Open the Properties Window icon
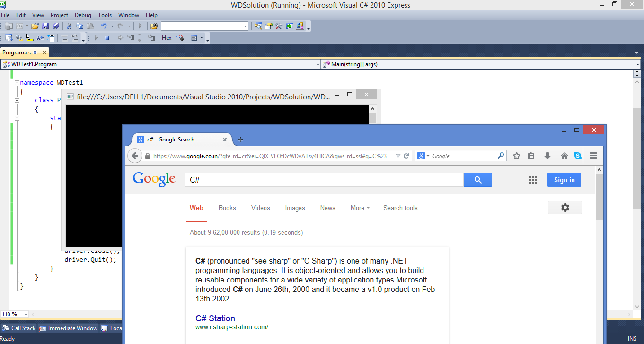The width and height of the screenshot is (644, 344). point(268,26)
